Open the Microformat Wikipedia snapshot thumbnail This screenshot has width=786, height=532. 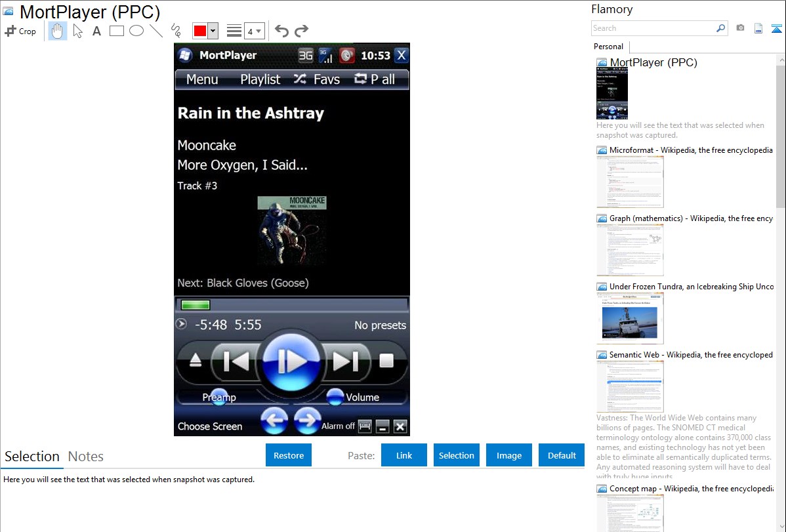[x=630, y=182]
